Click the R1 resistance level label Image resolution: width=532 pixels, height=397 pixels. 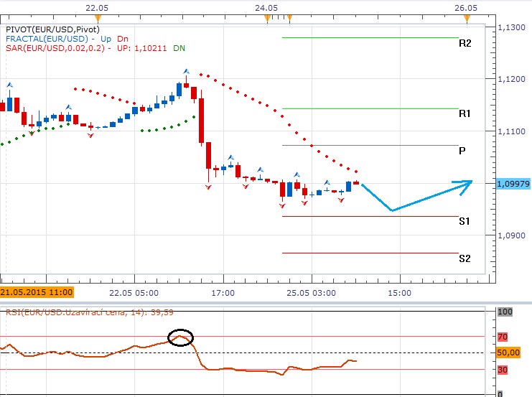coord(465,113)
